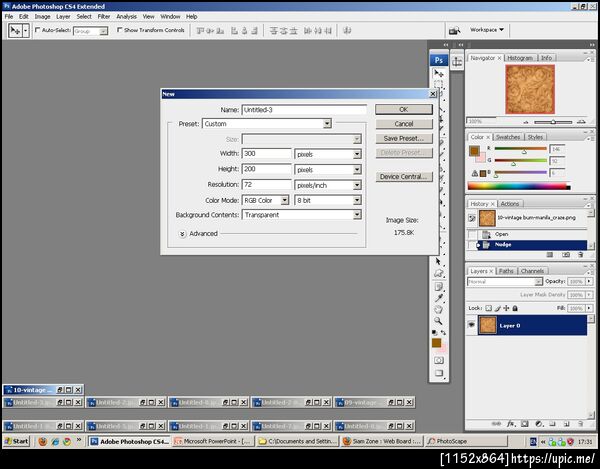
Task: Toggle Lock position icon
Action: (x=506, y=308)
